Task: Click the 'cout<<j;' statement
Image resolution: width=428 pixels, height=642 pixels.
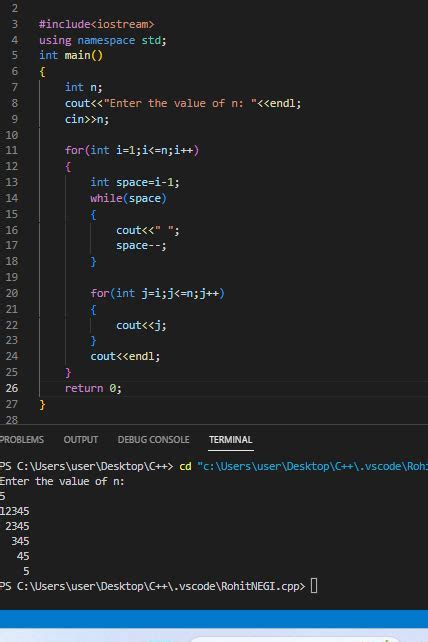Action: coord(141,326)
